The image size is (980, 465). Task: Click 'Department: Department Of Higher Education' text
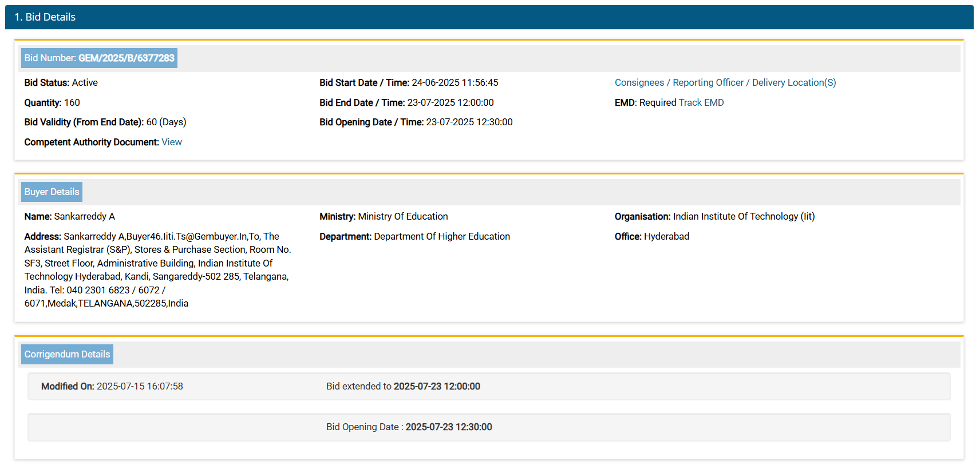pyautogui.click(x=414, y=236)
